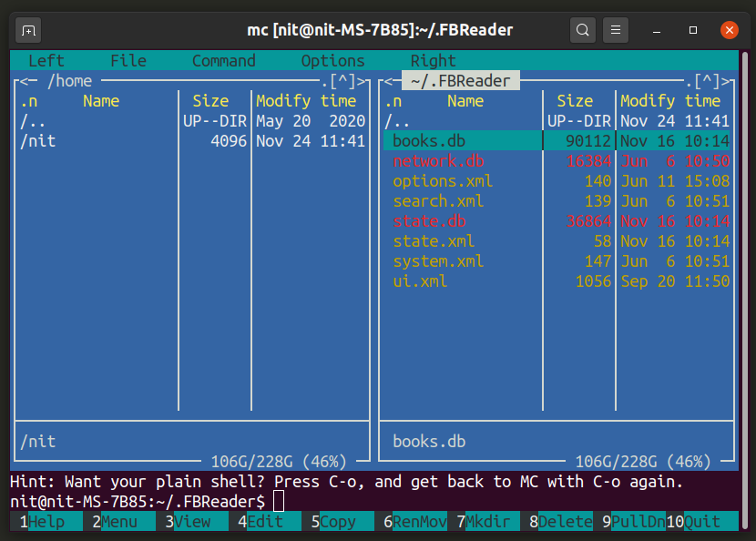The height and width of the screenshot is (541, 756).
Task: Click the 5 Copy function key
Action: [338, 522]
